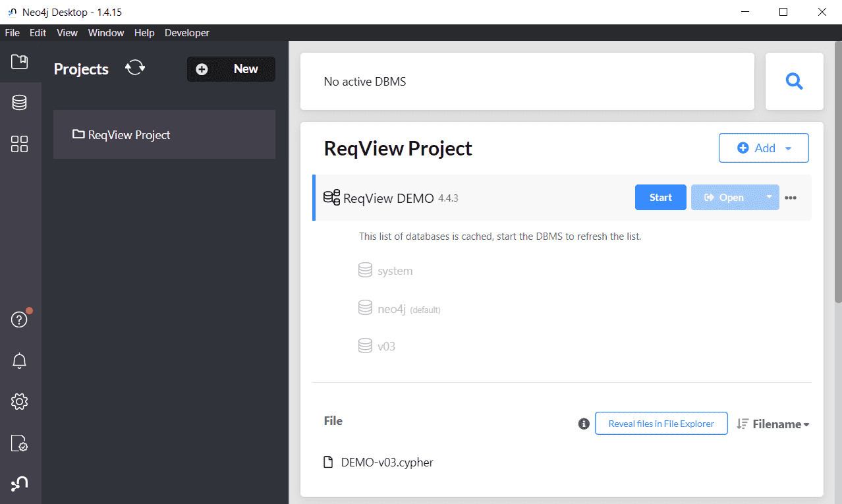Select the ReqView Project in the list
Screen dimensions: 842x504
click(164, 134)
